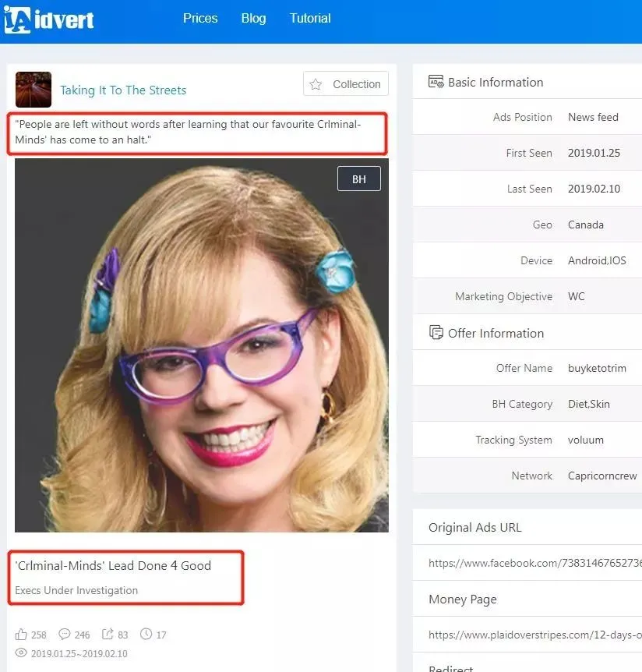Select the 'Crlminal-Minds' Lead Done 4 Good headline

[113, 566]
